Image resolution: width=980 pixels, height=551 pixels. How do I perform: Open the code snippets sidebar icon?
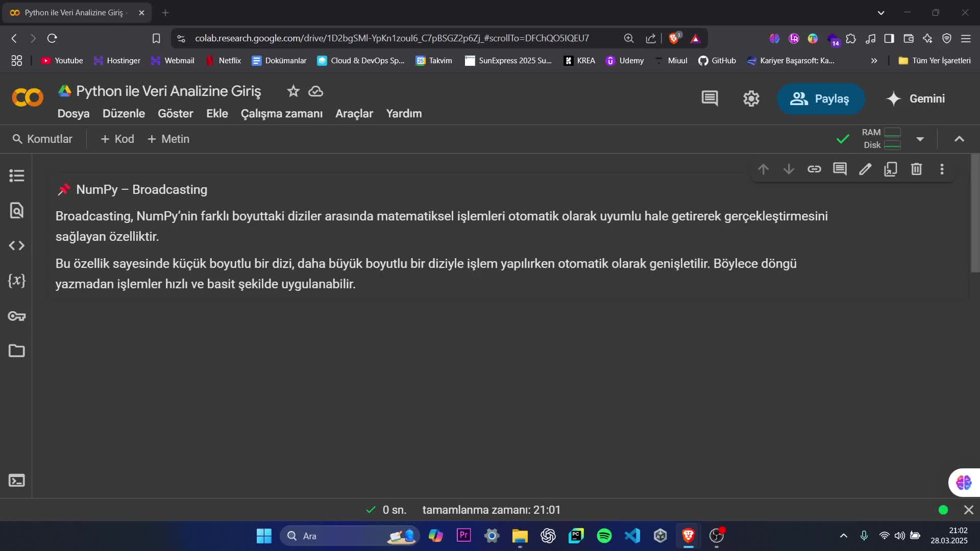pos(17,245)
